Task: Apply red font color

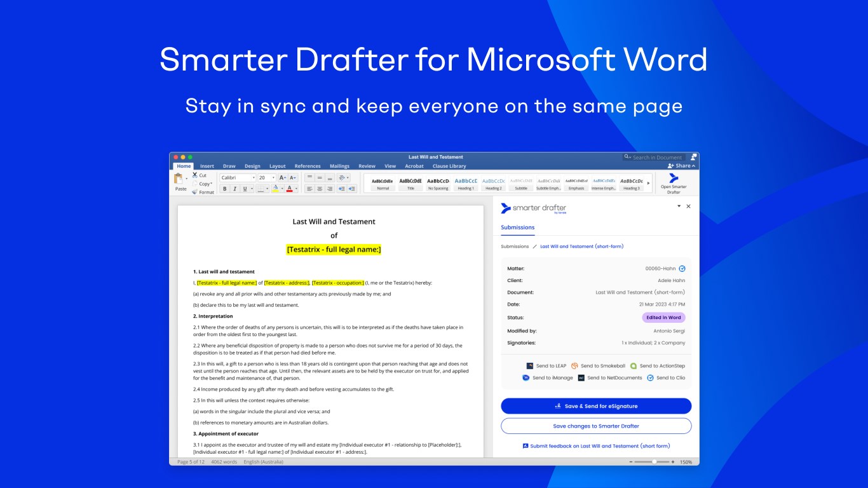Action: tap(290, 188)
